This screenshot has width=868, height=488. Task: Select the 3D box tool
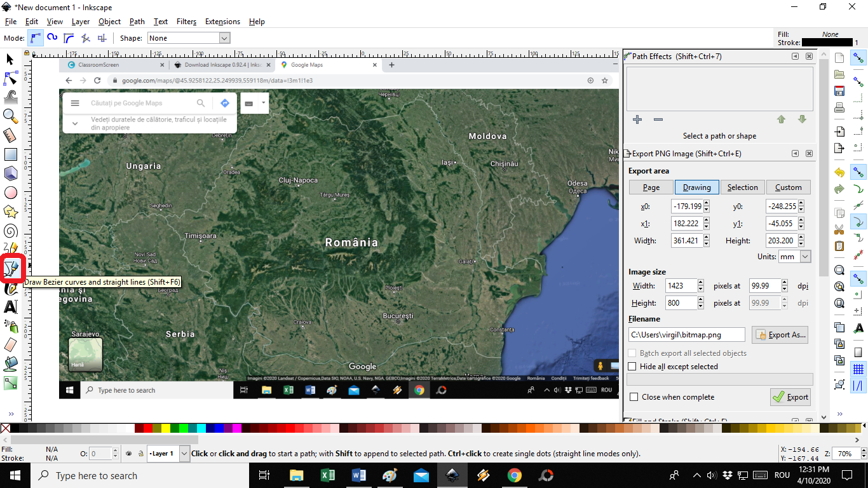(x=10, y=173)
